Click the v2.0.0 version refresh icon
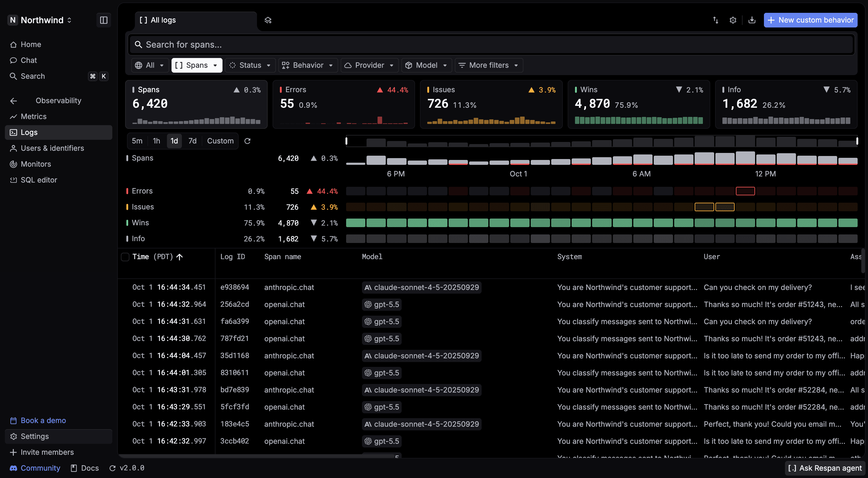 pyautogui.click(x=113, y=468)
